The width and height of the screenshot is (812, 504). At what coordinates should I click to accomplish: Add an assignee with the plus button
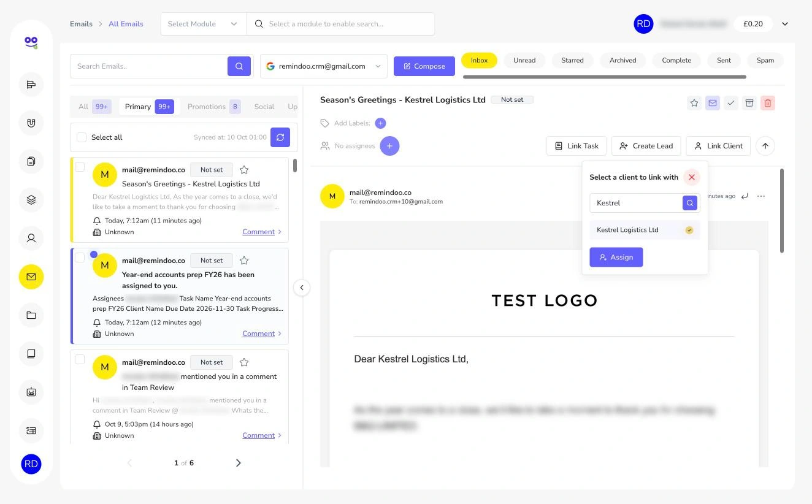(389, 146)
